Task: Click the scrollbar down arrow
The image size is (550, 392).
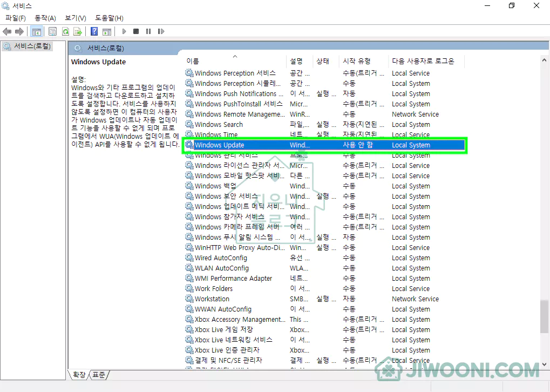Action: (544, 364)
